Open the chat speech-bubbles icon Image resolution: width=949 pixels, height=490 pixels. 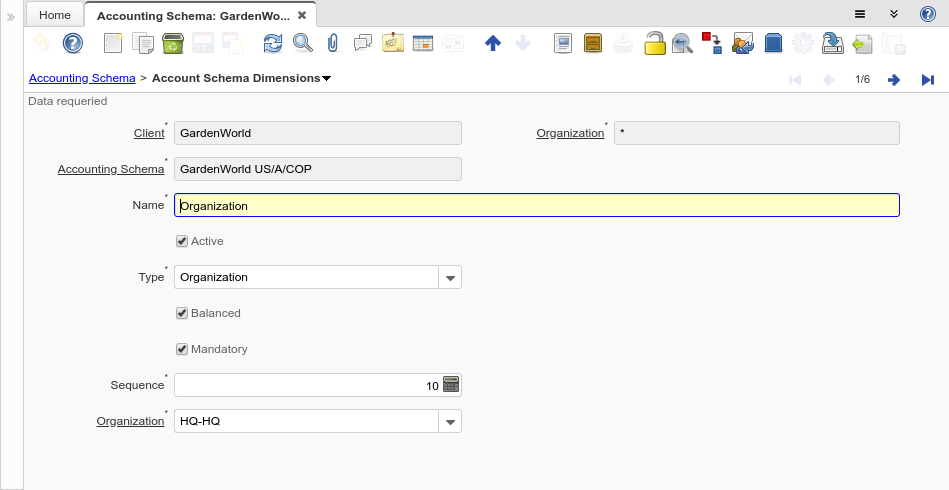point(363,43)
